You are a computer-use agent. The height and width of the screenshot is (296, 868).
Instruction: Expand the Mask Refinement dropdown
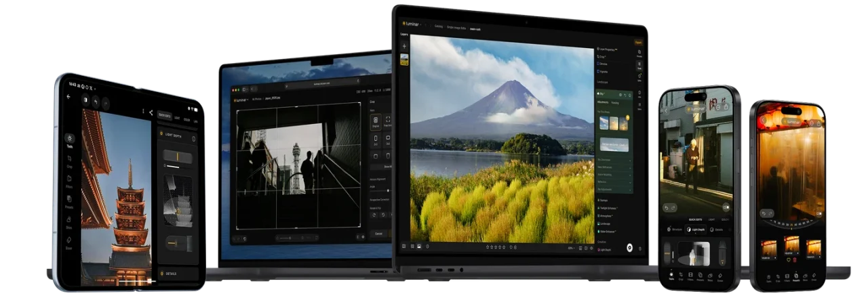[614, 167]
